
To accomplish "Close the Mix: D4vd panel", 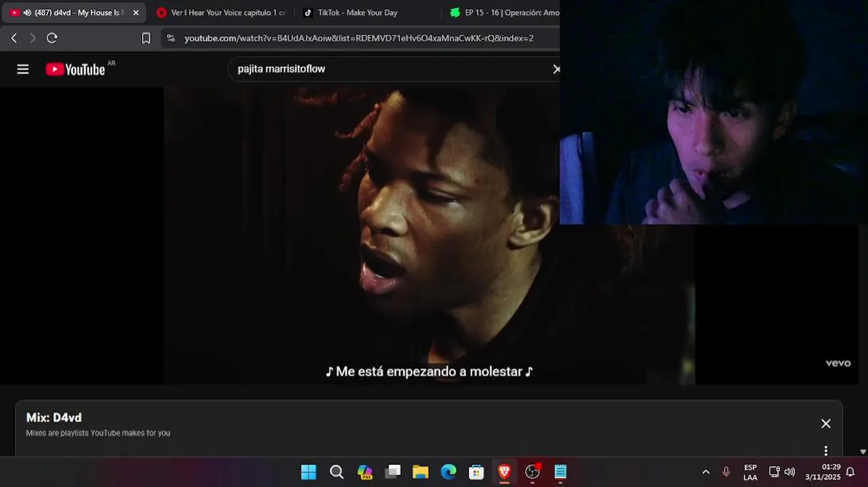I will pos(825,423).
